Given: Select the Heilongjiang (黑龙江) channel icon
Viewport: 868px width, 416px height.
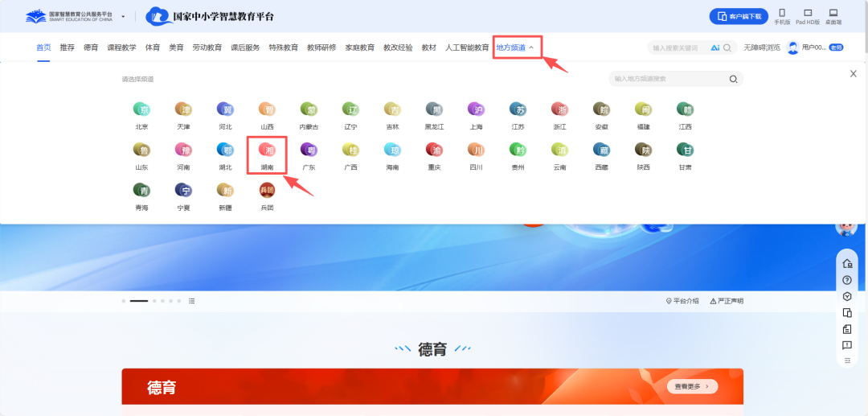Looking at the screenshot, I should pos(435,109).
